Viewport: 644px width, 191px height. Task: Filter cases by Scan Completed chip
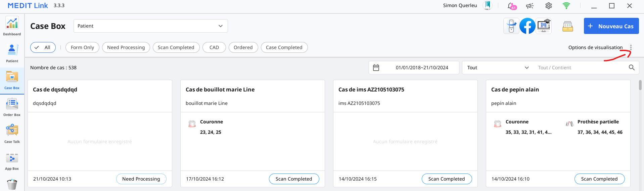[x=176, y=47]
